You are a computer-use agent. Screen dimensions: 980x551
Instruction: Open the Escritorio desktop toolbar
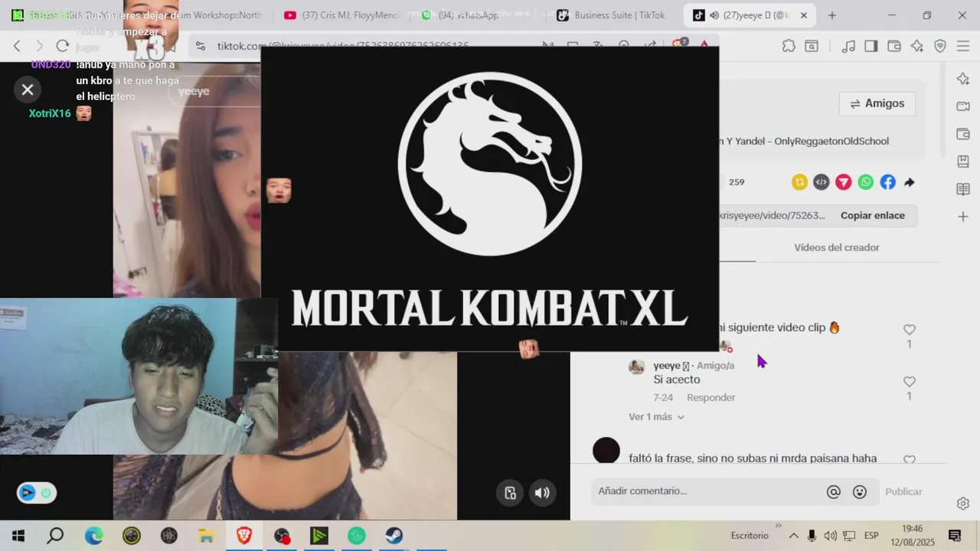[750, 536]
